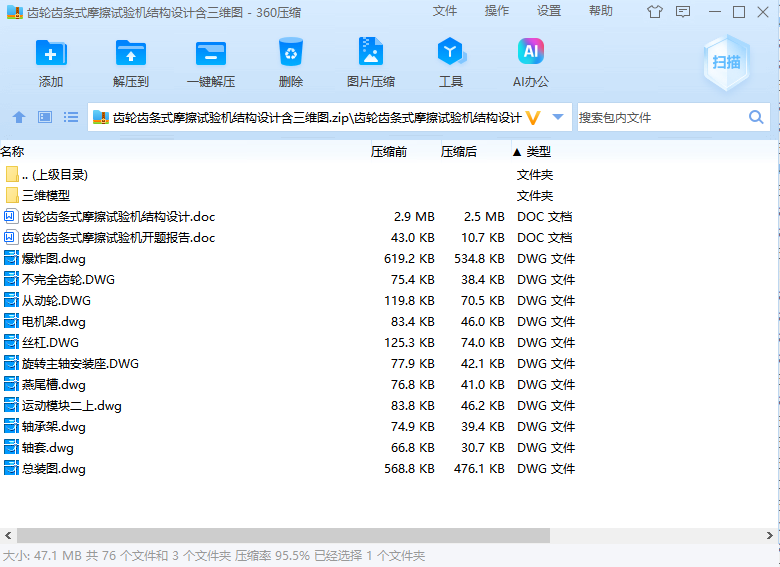780x567 pixels.
Task: Go up one level with the arrow icon
Action: (19, 117)
